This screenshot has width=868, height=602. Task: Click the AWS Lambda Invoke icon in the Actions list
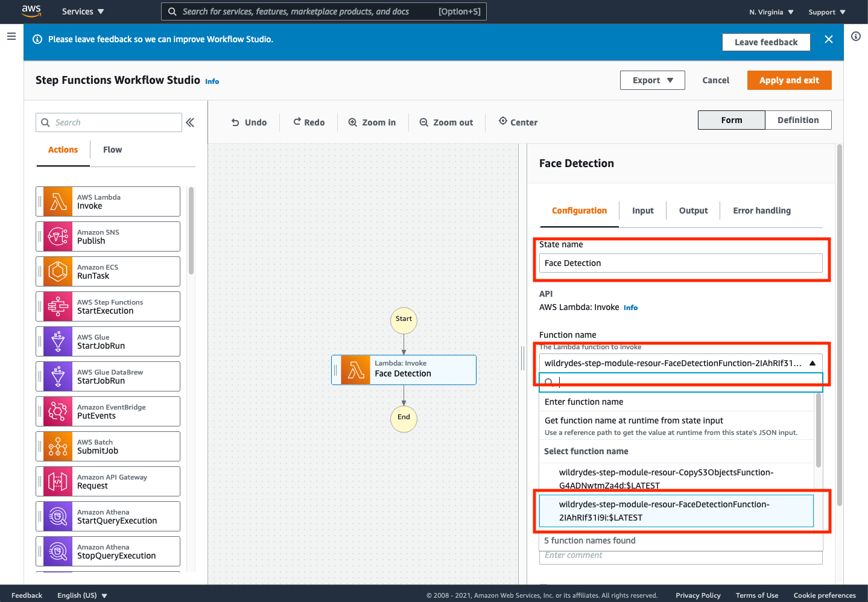pyautogui.click(x=58, y=201)
